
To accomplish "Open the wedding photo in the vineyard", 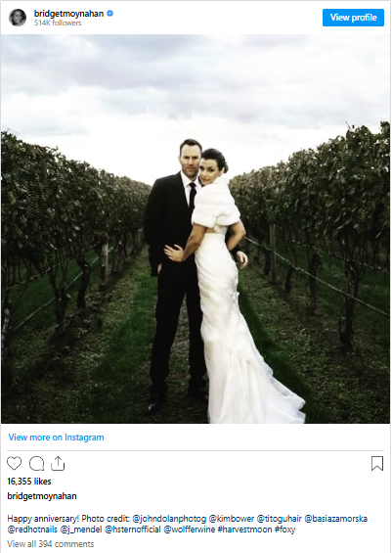I will [x=196, y=228].
